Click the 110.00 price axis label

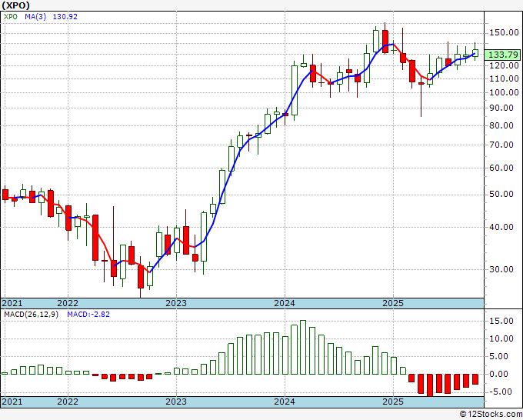point(504,78)
